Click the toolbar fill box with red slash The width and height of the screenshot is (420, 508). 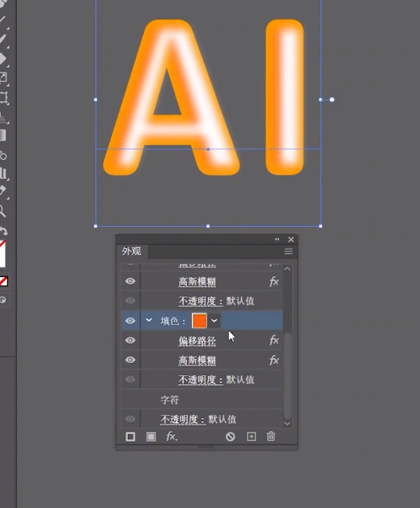2,254
